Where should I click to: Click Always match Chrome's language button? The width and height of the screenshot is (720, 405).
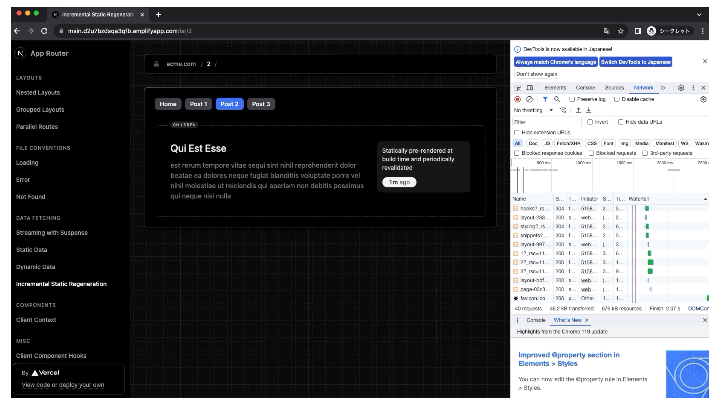pyautogui.click(x=556, y=62)
